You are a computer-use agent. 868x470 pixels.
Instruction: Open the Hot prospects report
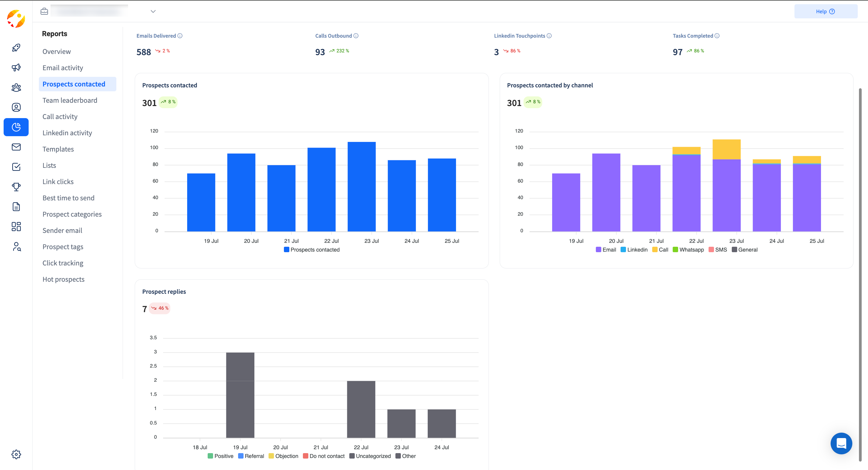pos(63,279)
